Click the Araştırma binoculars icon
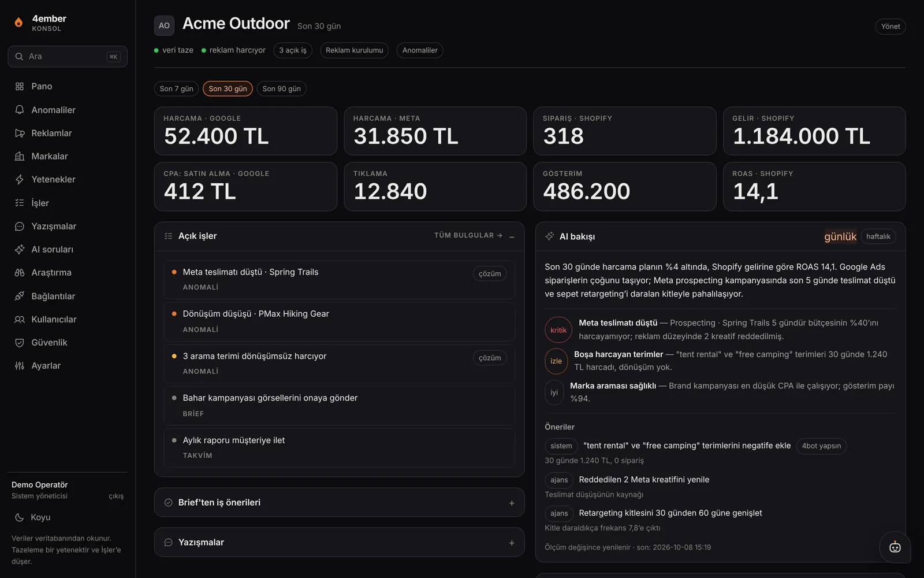 coord(20,272)
